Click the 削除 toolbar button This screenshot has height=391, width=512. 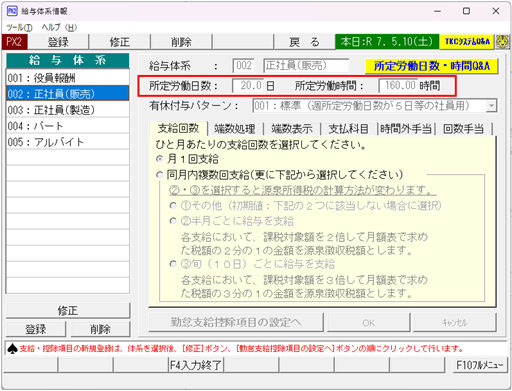[181, 42]
